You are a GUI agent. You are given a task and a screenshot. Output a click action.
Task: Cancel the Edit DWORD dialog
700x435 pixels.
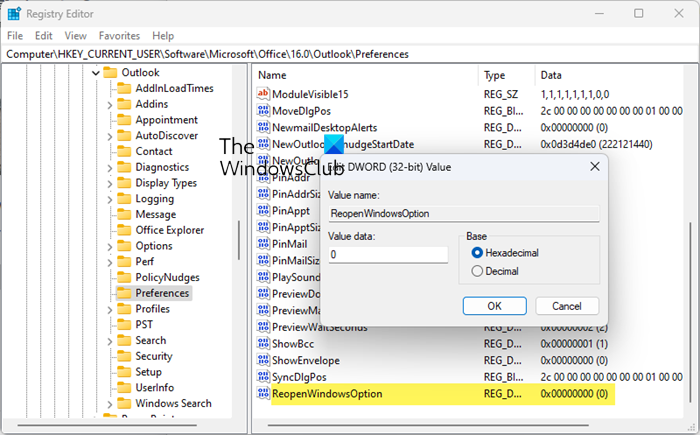click(x=567, y=306)
